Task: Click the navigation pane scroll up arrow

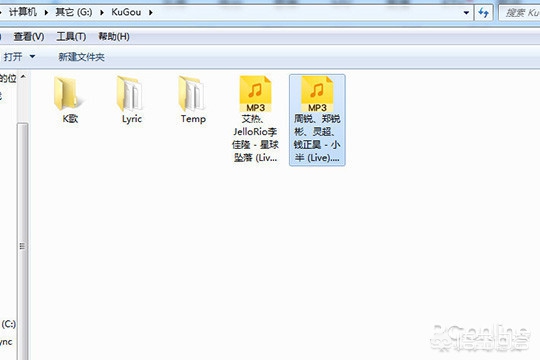Action: (23, 76)
